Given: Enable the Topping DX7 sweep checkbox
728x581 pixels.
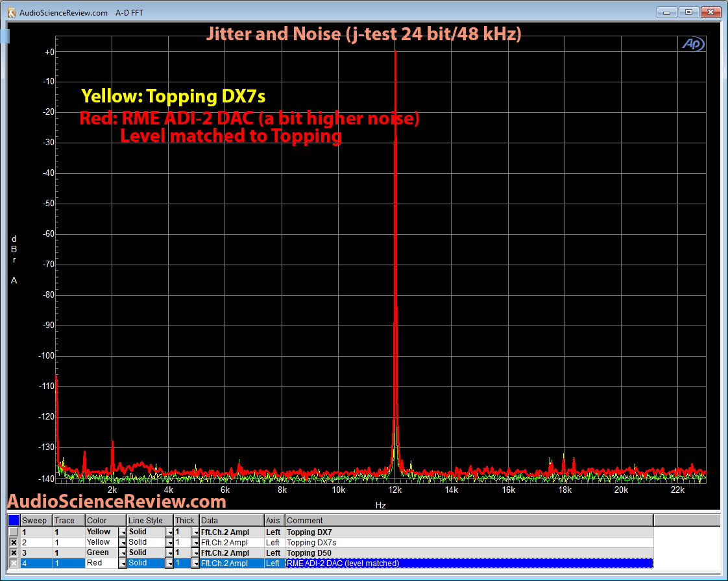Looking at the screenshot, I should click(14, 532).
